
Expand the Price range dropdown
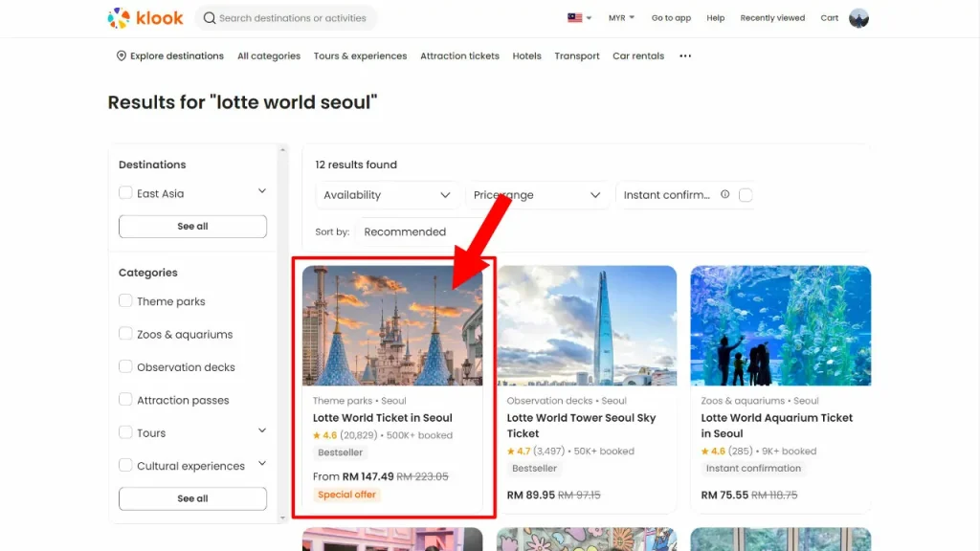click(537, 195)
